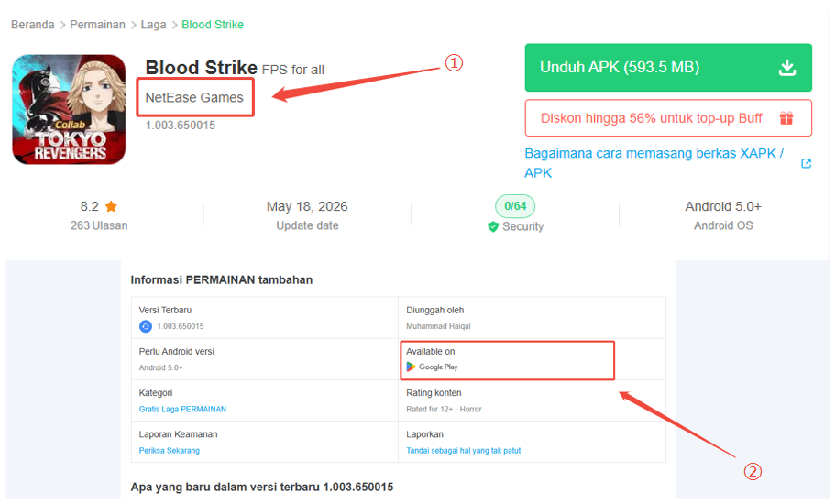Select version 1.003.650015 in the info table
The image size is (835, 504).
tap(181, 326)
